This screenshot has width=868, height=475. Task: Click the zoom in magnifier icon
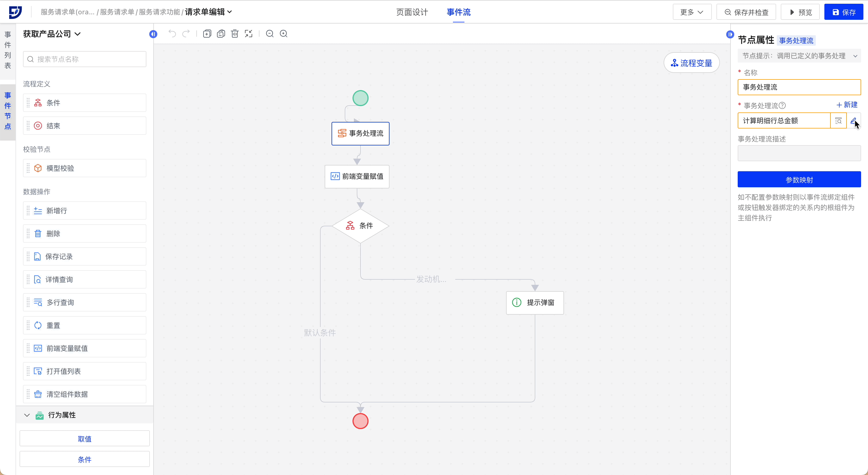point(284,34)
